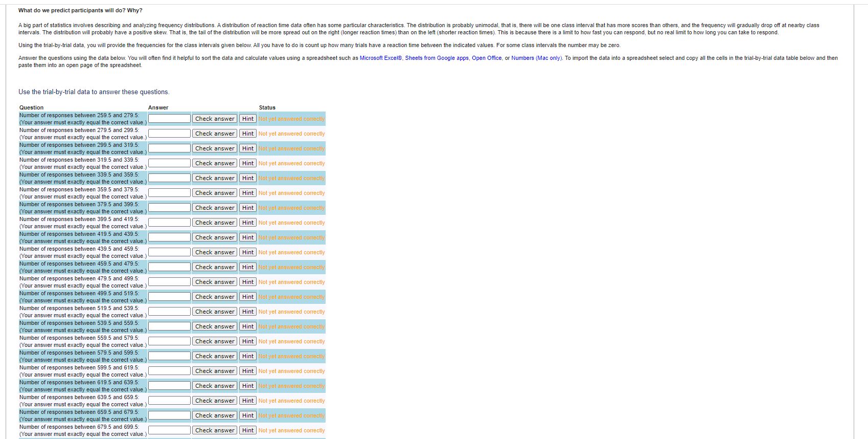This screenshot has width=868, height=439.
Task: Check answer for 459.5 and 479.5 row
Action: [215, 267]
